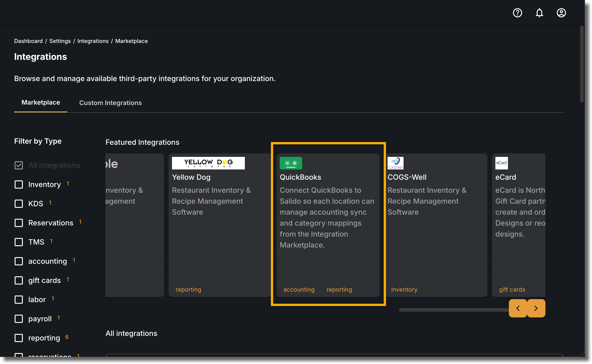
Task: Check the payroll filter
Action: pos(19,319)
